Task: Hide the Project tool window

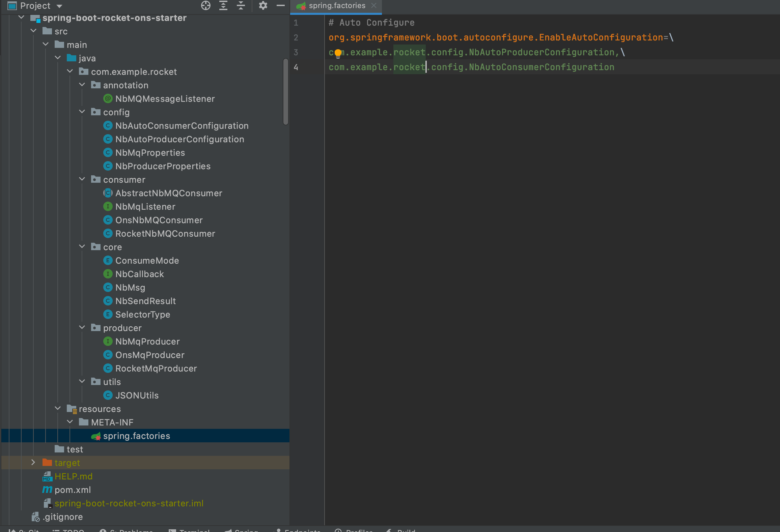Action: pos(280,5)
